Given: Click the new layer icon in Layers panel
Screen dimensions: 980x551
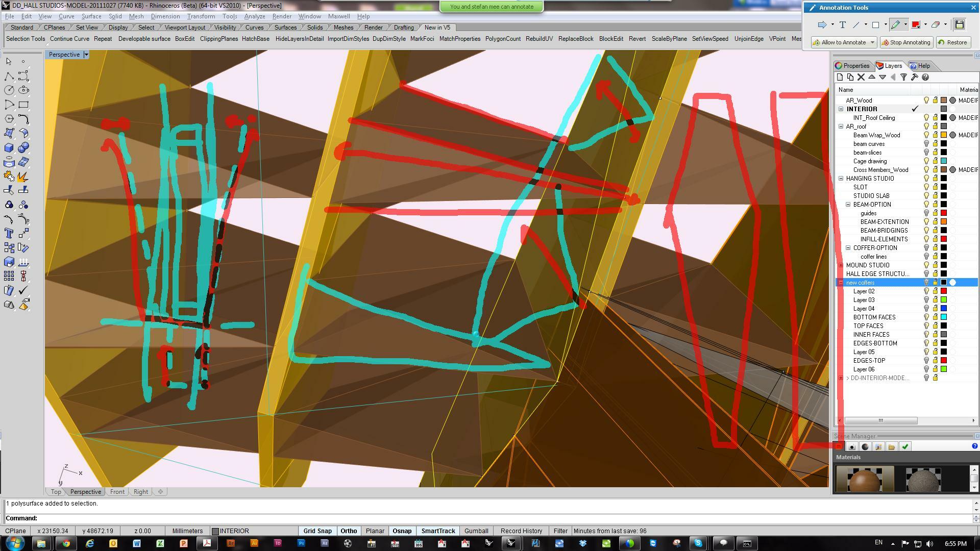Looking at the screenshot, I should pyautogui.click(x=840, y=77).
